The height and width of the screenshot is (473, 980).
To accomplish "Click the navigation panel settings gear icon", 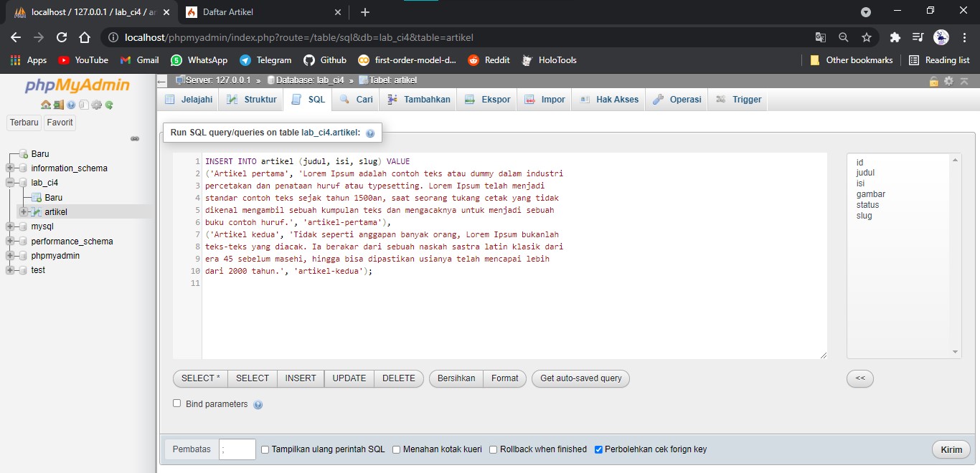I will pyautogui.click(x=95, y=105).
